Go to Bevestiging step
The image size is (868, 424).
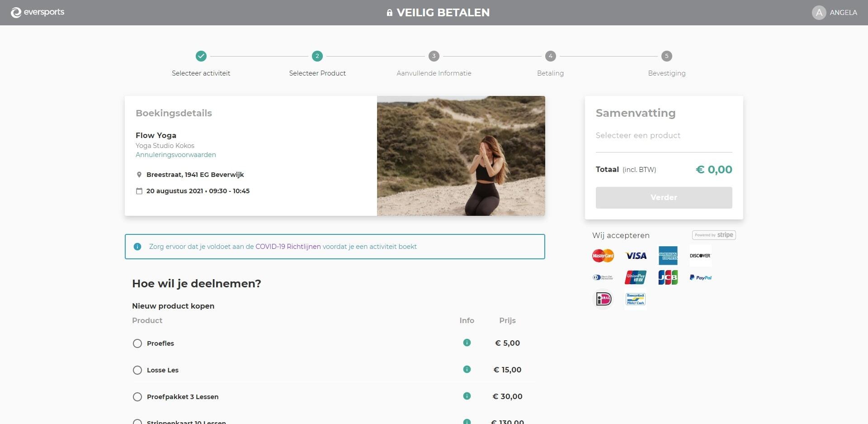point(667,73)
